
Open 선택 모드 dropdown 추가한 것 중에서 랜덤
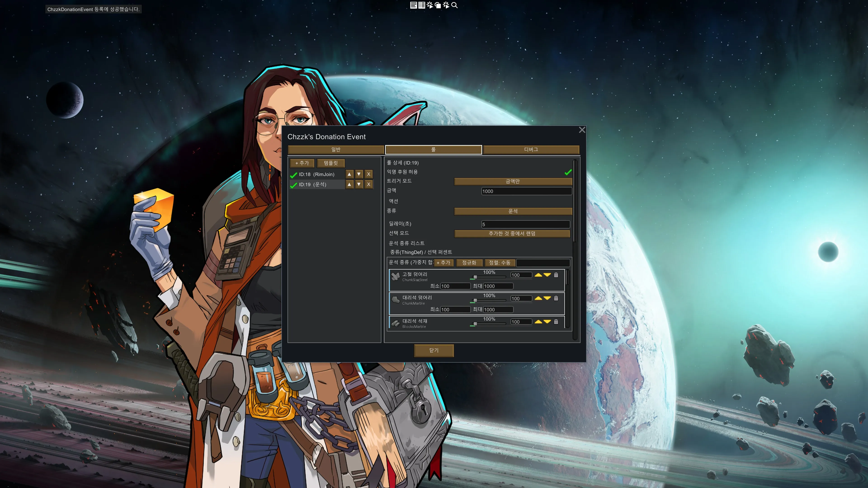pyautogui.click(x=512, y=233)
